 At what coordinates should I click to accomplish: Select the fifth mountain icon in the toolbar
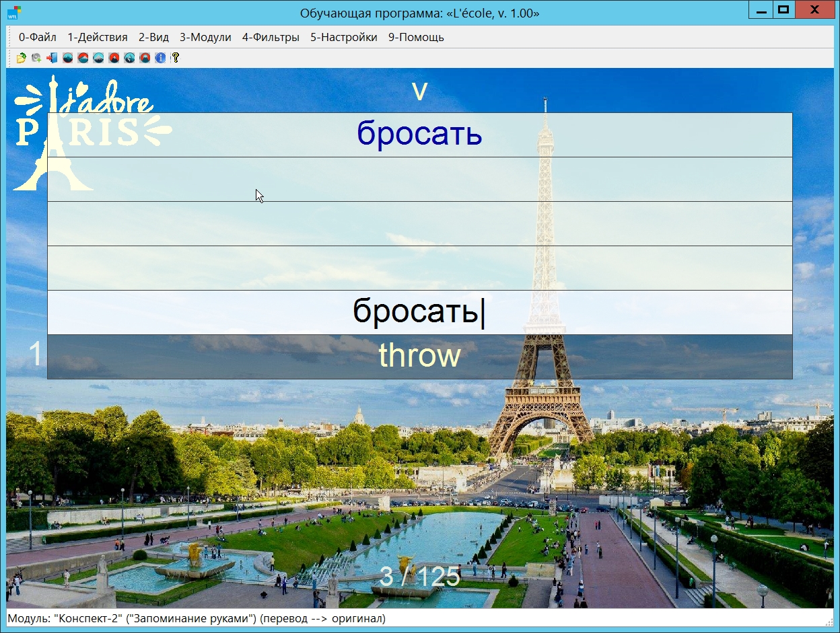point(129,58)
